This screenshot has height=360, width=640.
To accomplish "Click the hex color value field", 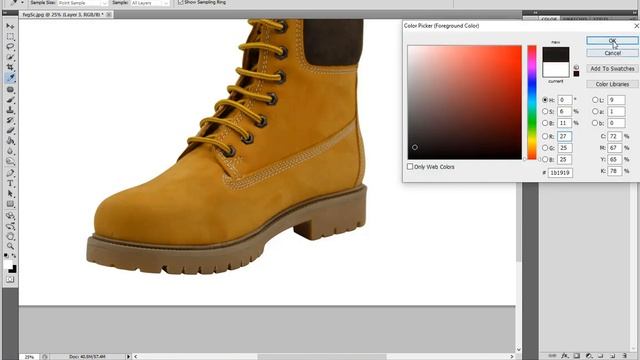I will point(560,173).
